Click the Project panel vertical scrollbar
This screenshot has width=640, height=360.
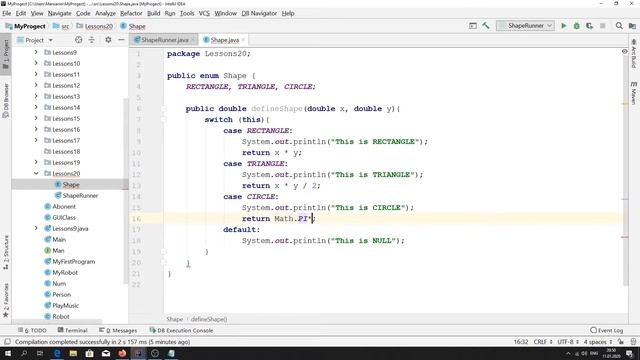(x=125, y=190)
